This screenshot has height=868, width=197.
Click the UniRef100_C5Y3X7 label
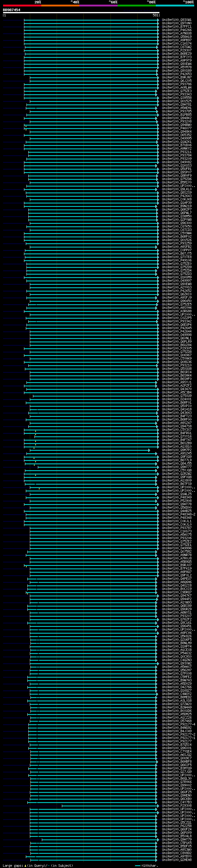pyautogui.click(x=177, y=430)
